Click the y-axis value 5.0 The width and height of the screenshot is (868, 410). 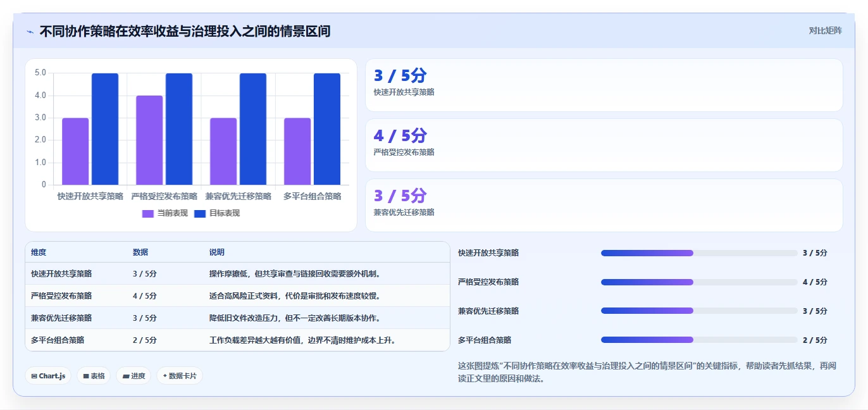pos(40,73)
